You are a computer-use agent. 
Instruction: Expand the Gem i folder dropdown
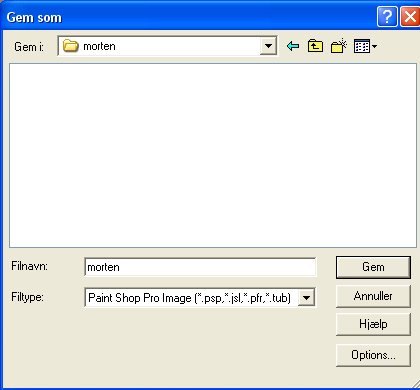point(268,46)
